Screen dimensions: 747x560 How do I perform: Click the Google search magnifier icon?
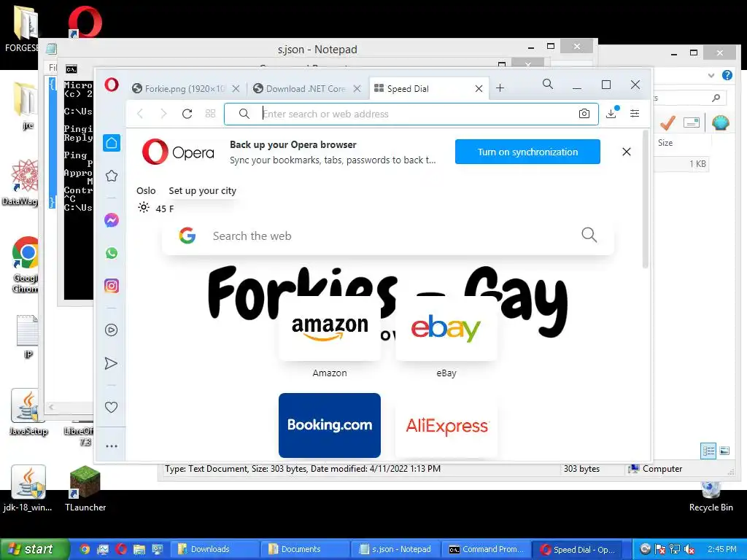(589, 235)
